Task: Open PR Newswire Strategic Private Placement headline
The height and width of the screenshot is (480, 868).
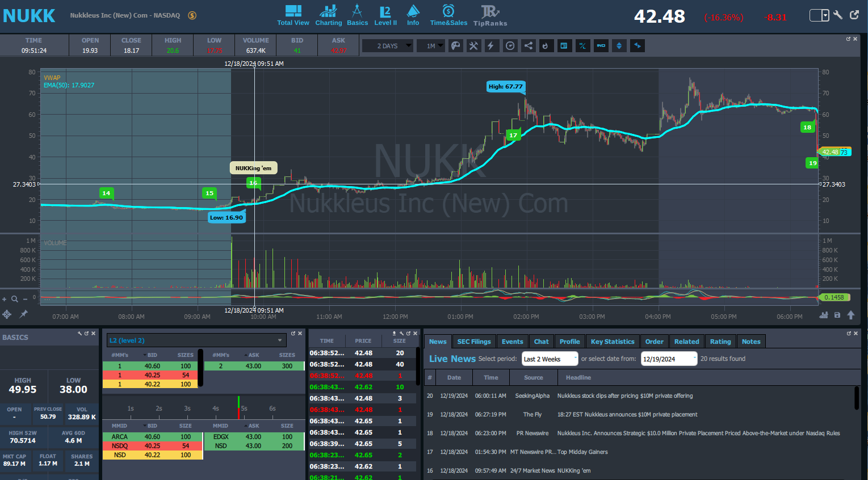Action: (698, 433)
